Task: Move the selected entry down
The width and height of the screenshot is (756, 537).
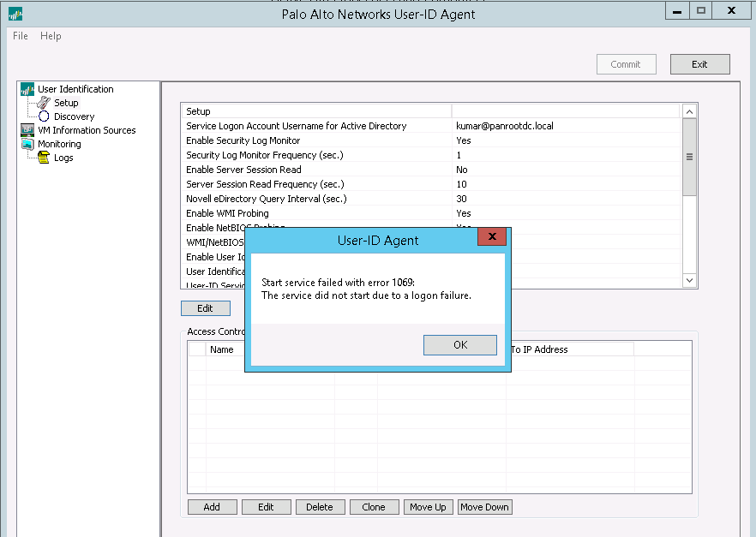Action: point(484,506)
